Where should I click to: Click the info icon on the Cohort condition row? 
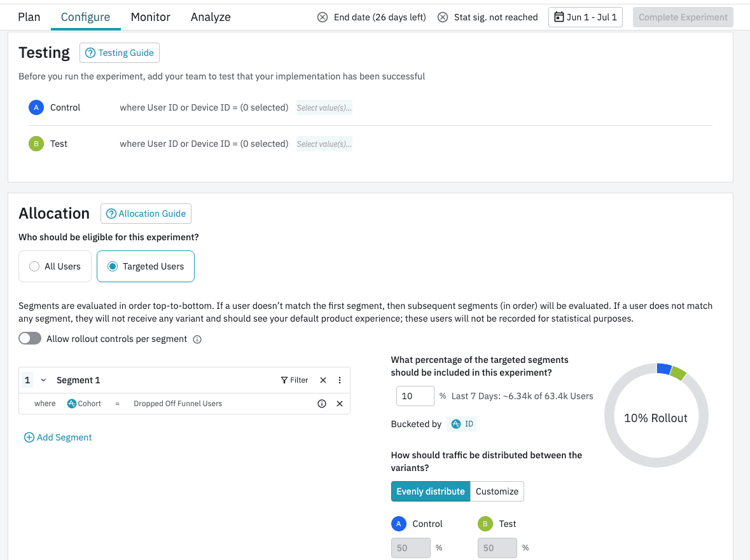[322, 403]
